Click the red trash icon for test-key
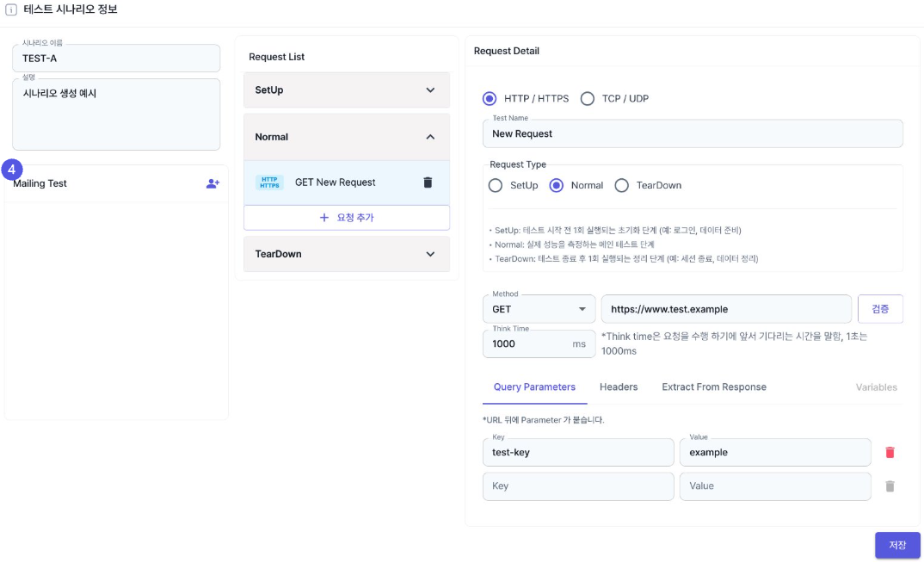 (x=890, y=452)
